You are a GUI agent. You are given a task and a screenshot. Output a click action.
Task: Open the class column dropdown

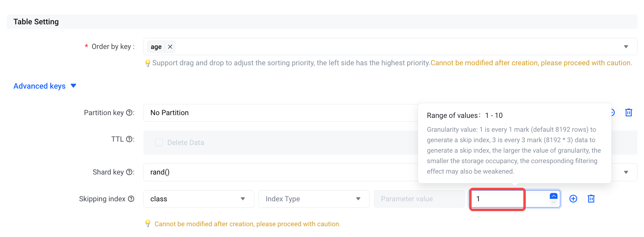click(x=199, y=199)
